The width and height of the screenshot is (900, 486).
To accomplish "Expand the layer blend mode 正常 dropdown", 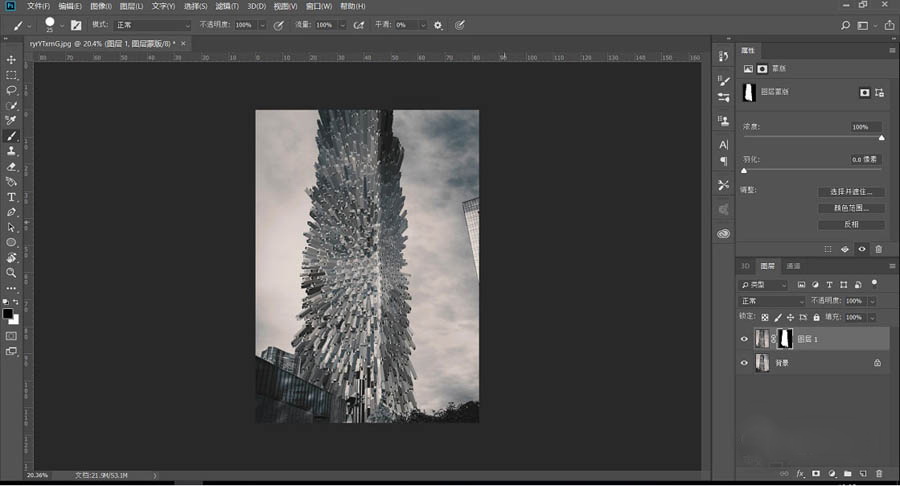I will click(772, 300).
